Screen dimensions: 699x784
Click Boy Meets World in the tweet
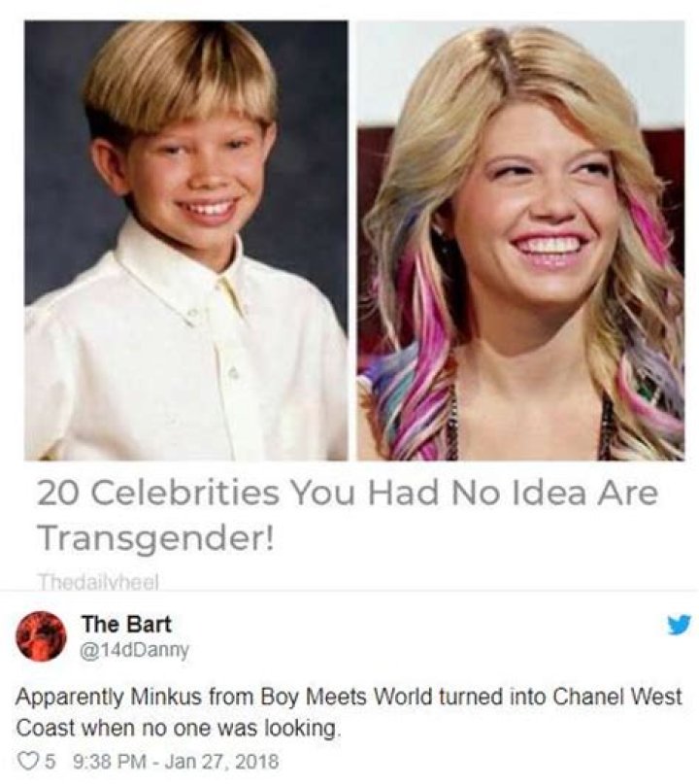[348, 697]
